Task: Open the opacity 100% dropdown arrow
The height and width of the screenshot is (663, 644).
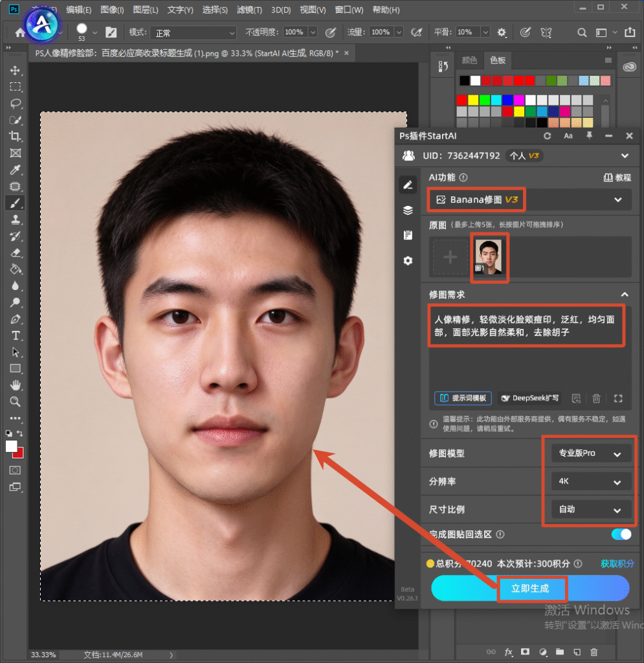Action: (313, 32)
